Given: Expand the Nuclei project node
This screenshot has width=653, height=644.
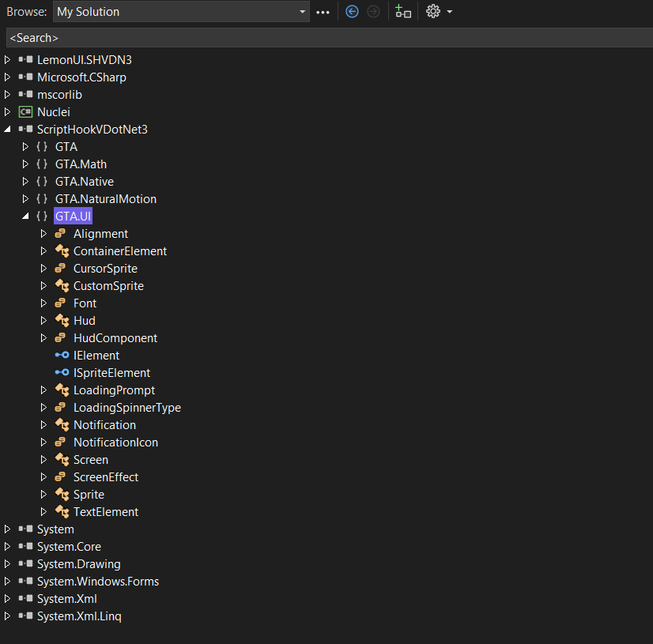Looking at the screenshot, I should coord(7,112).
